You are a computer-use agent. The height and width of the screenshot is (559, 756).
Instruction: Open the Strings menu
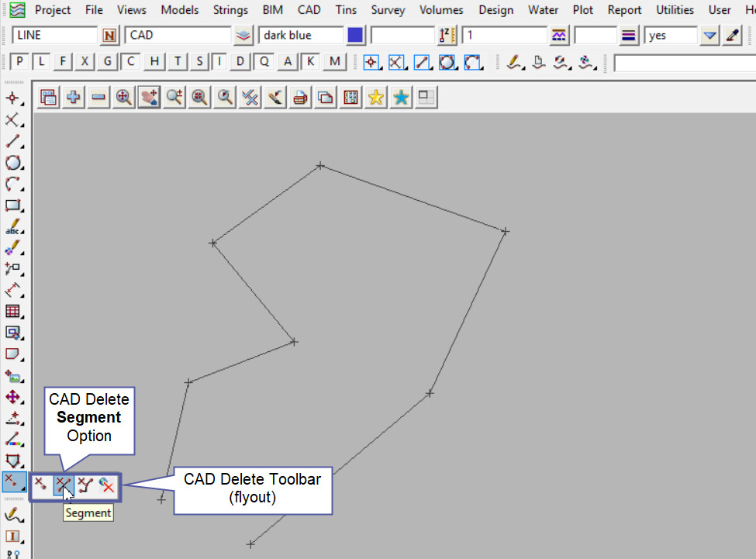(x=230, y=9)
